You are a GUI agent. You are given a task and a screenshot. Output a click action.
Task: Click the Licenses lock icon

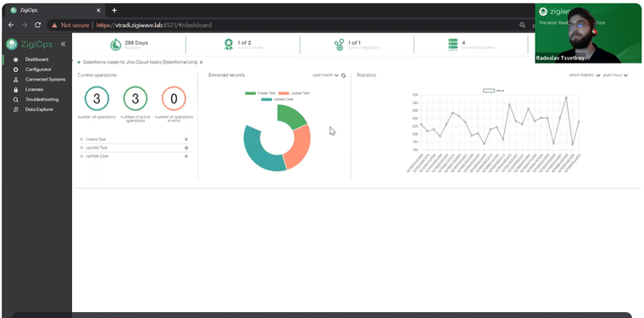click(x=15, y=90)
